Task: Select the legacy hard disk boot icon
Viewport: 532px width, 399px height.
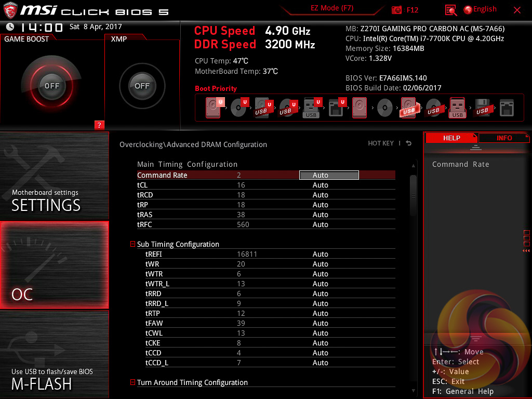Action: [360, 108]
